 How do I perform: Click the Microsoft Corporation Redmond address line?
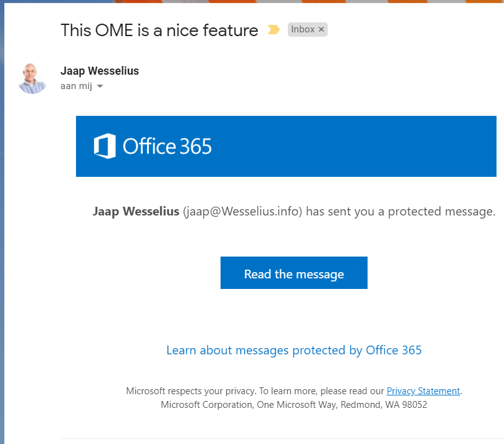[x=294, y=405]
